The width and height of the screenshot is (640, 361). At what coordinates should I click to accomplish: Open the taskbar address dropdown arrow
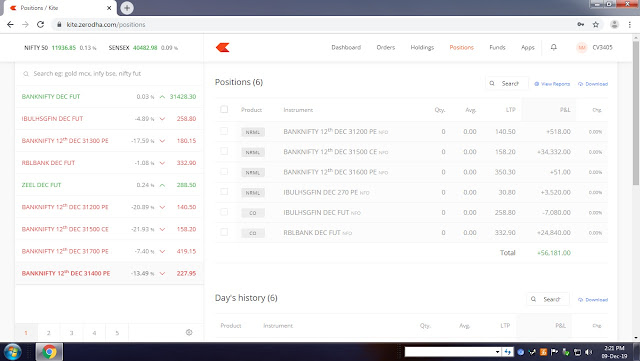tap(498, 352)
